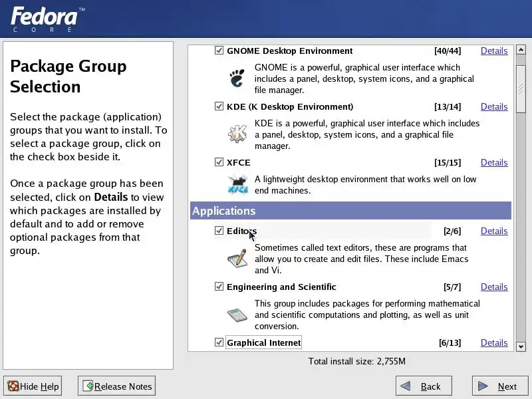The image size is (532, 399).
Task: Click the GNOME description text
Action: pyautogui.click(x=364, y=78)
